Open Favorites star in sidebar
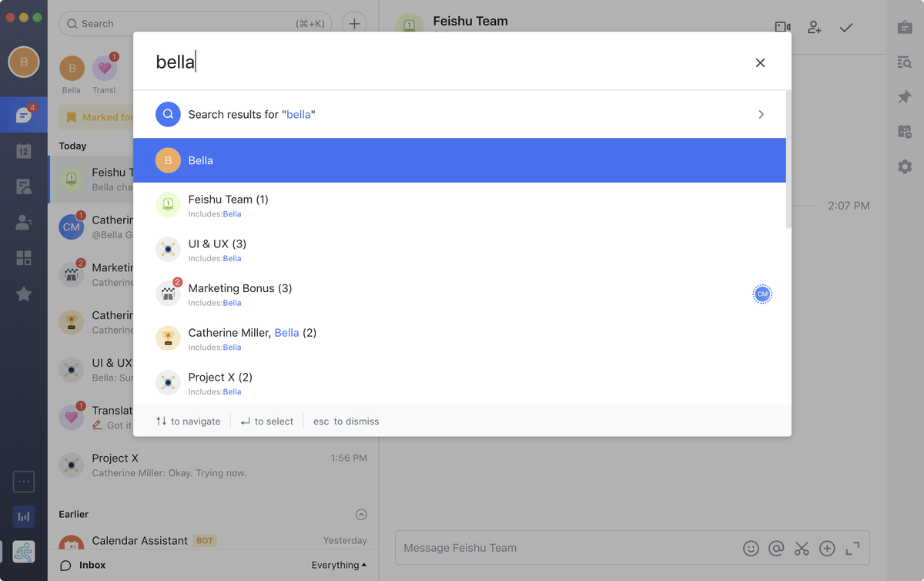This screenshot has width=924, height=581. coord(24,294)
